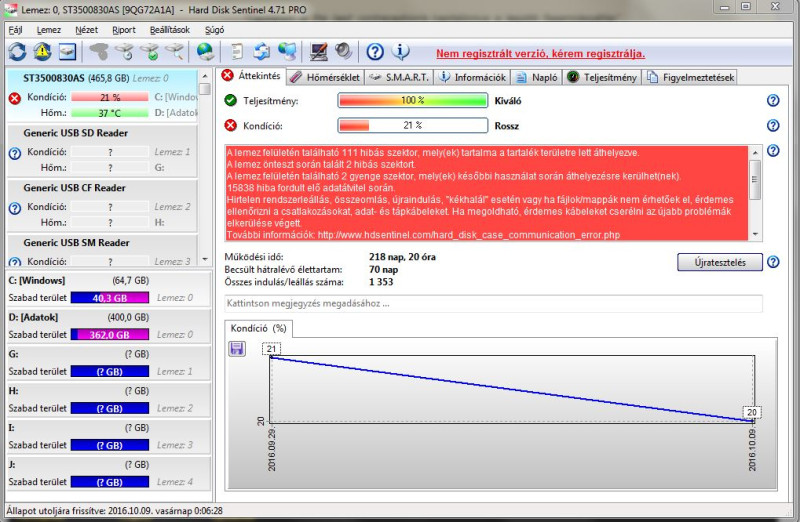Click the disk with clock toolbar icon

[x=124, y=52]
